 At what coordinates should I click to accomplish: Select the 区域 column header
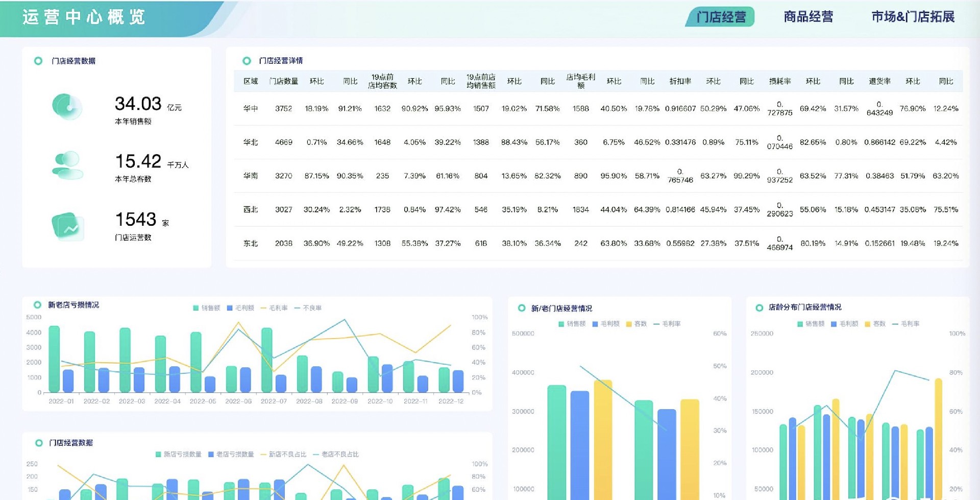coord(251,81)
